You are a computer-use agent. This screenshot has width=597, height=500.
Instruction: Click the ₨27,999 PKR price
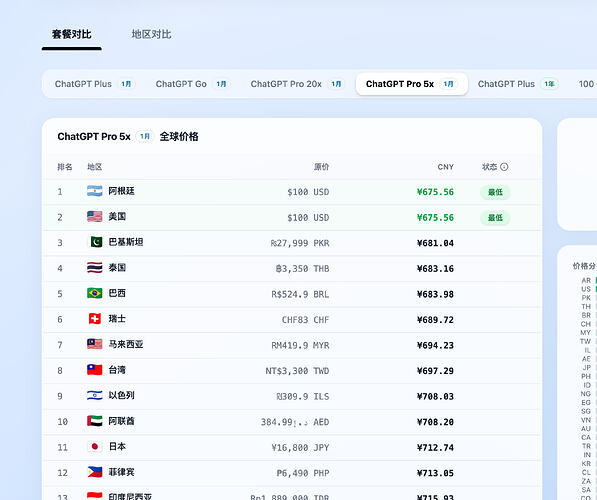[300, 243]
